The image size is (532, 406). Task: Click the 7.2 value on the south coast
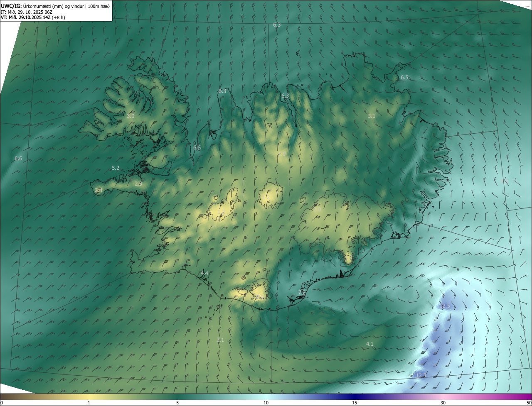[x=302, y=293]
